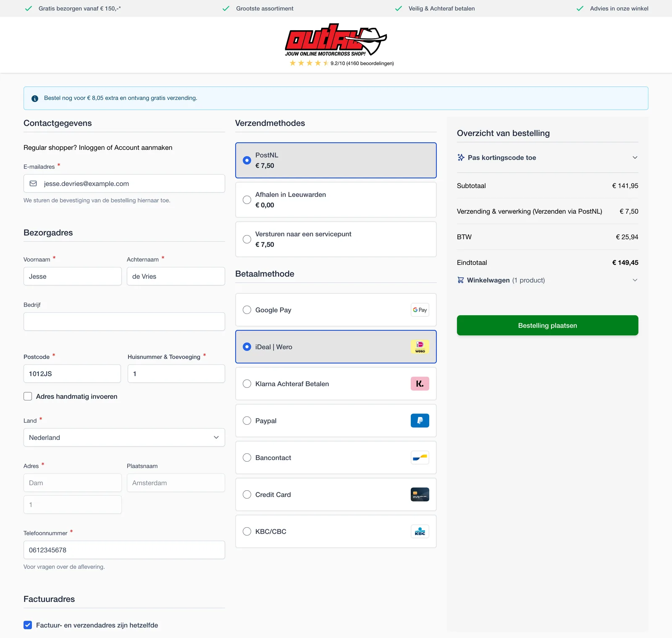The image size is (672, 638).
Task: Click the shopping cart icon beside Winkelwagen
Action: click(460, 280)
